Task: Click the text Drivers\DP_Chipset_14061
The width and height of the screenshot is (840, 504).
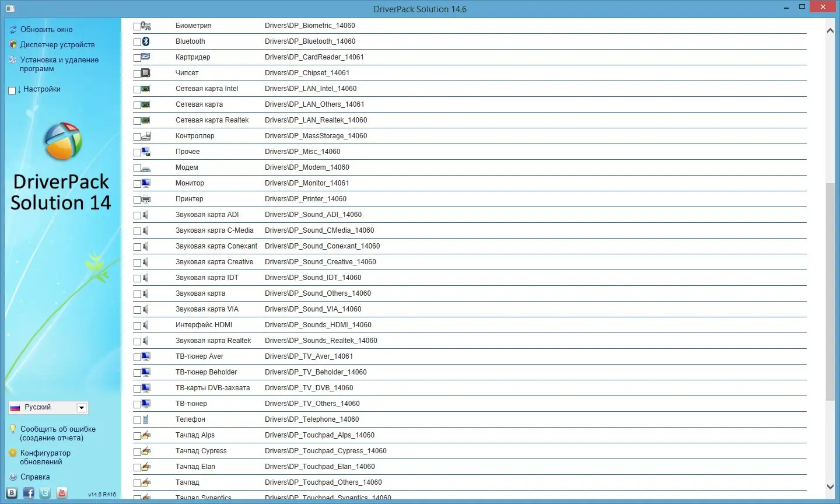Action: pyautogui.click(x=307, y=73)
